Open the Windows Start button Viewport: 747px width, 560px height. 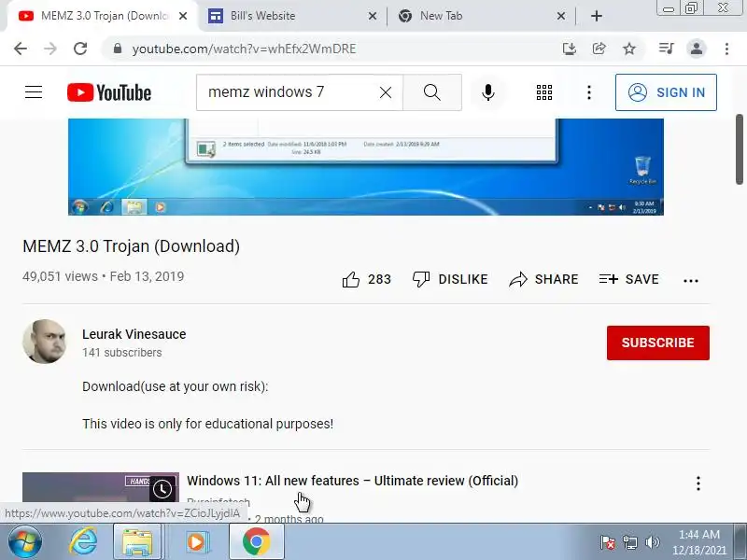tap(25, 541)
